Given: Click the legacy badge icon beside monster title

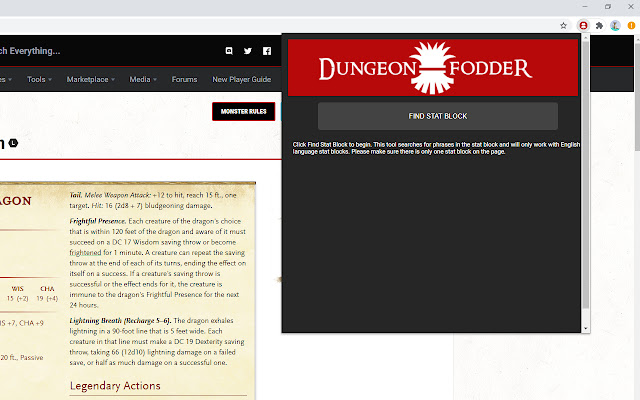Looking at the screenshot, I should [x=13, y=143].
